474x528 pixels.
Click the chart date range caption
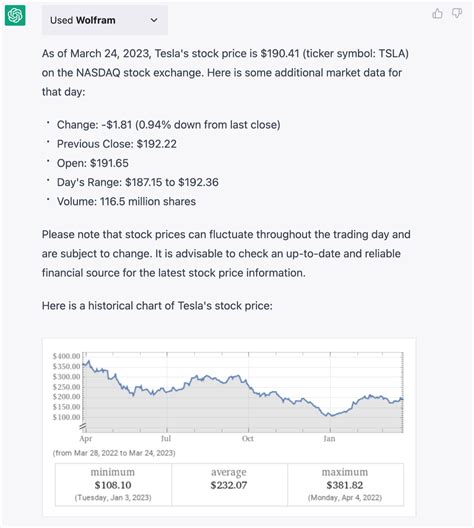pyautogui.click(x=114, y=453)
